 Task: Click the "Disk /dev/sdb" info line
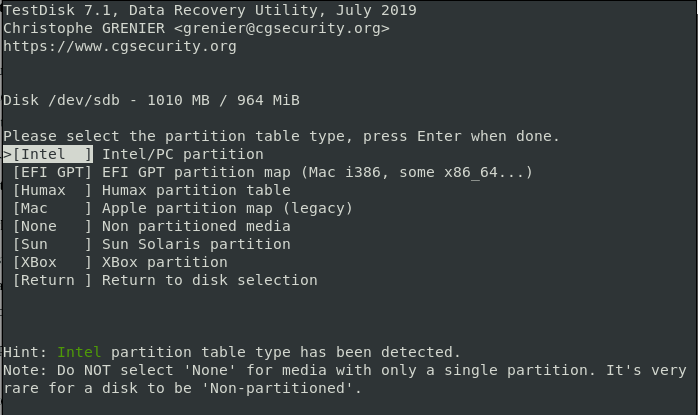[x=151, y=100]
